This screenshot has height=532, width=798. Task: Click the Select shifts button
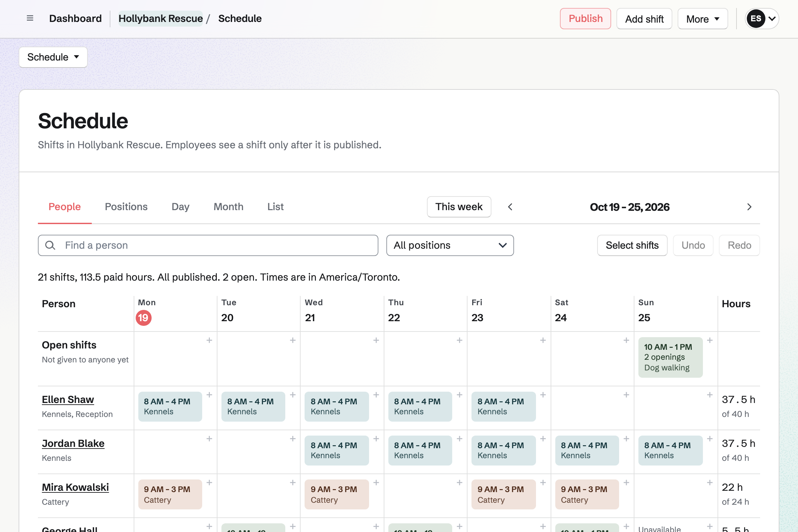pos(632,245)
